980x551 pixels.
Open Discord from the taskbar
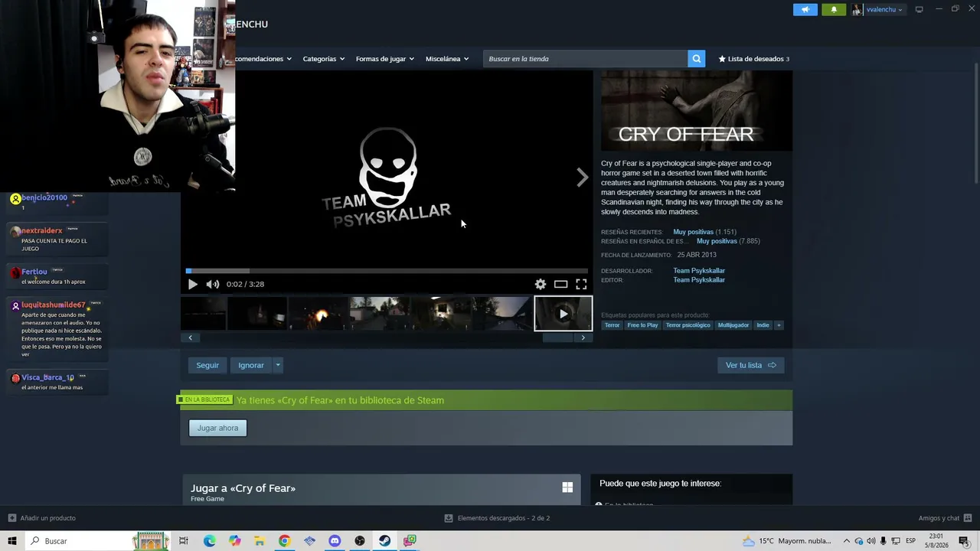(335, 541)
